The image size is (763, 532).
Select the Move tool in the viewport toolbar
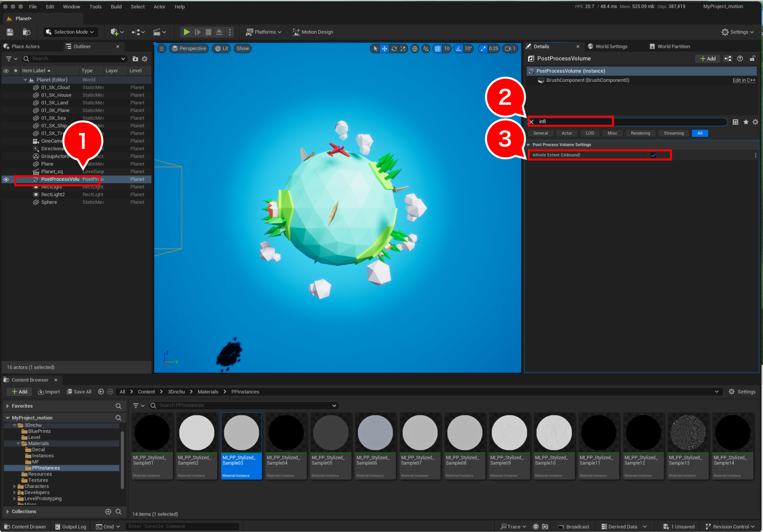click(x=384, y=48)
